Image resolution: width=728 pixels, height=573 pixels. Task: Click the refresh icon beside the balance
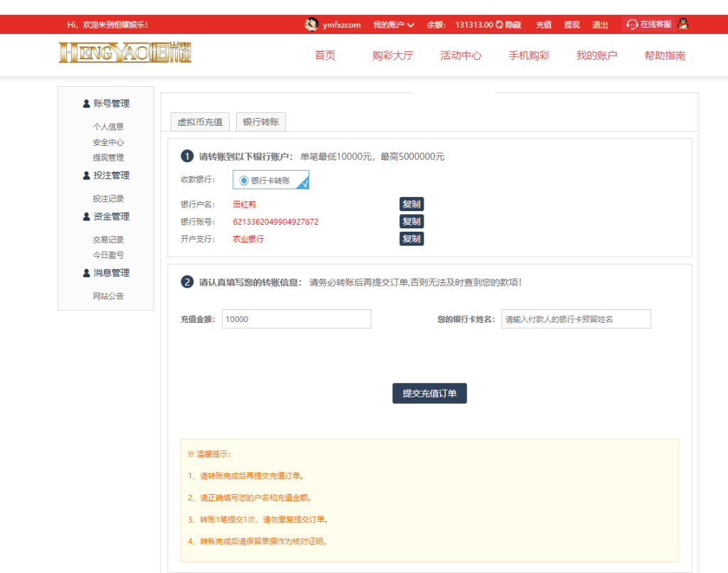(499, 25)
